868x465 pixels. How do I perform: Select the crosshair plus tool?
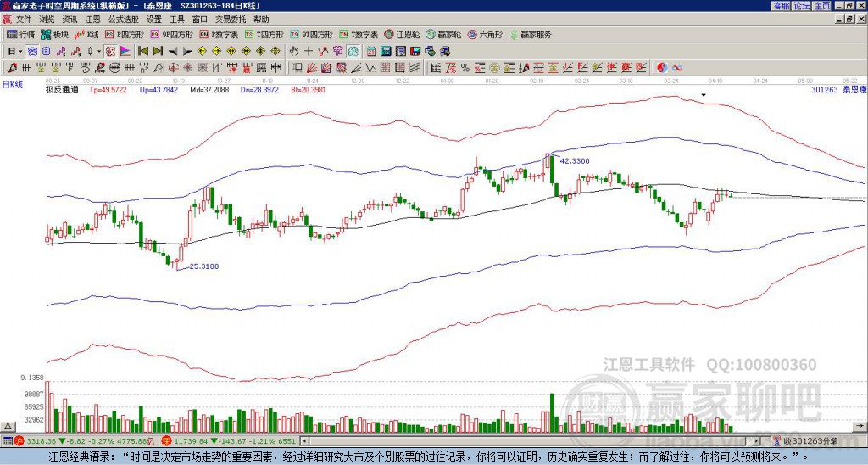(x=309, y=52)
